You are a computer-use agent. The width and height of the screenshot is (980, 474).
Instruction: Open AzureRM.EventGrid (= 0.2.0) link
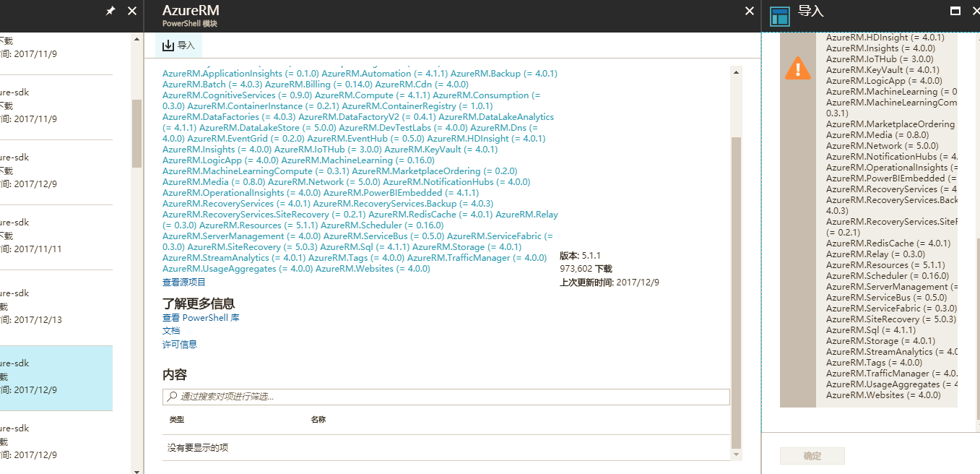(x=246, y=139)
